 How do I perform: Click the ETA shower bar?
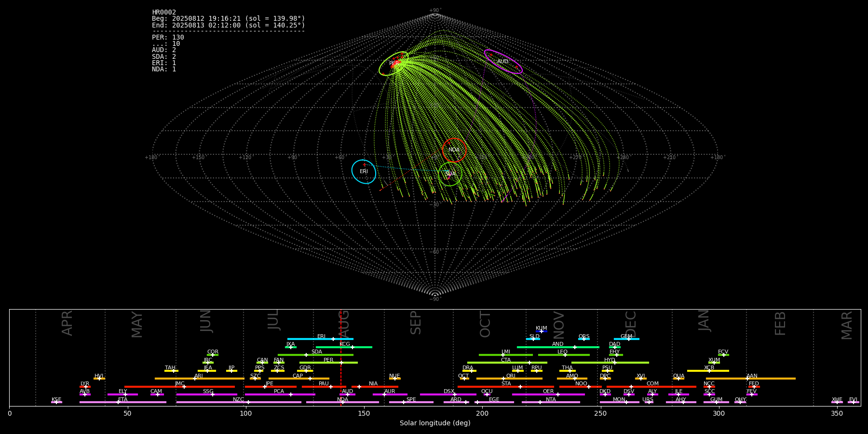tap(123, 402)
